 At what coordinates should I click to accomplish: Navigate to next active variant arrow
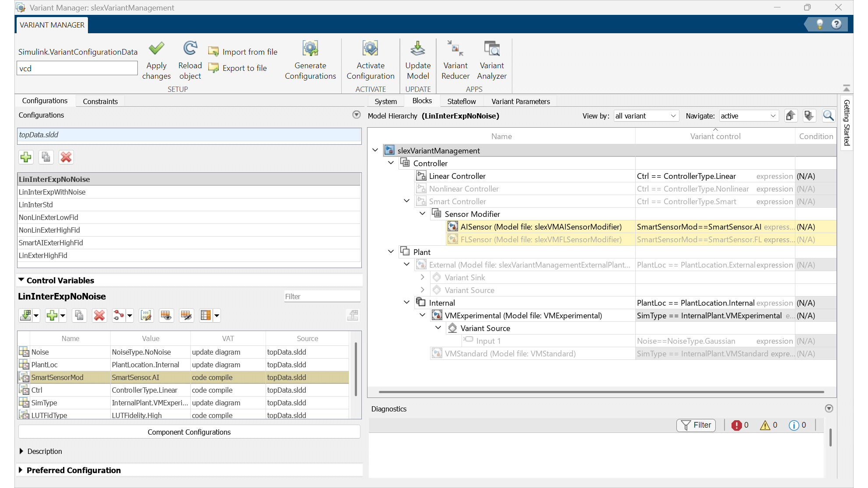pyautogui.click(x=809, y=116)
